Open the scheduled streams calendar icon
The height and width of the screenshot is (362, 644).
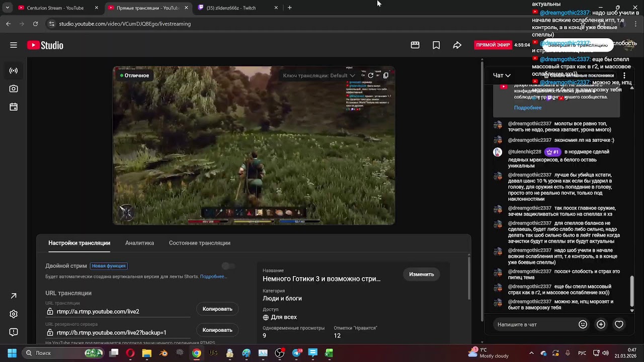point(14,107)
